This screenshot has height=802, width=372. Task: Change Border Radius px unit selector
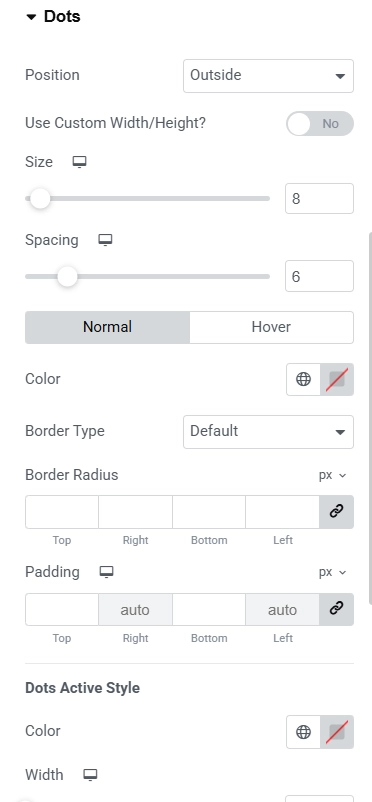[333, 475]
